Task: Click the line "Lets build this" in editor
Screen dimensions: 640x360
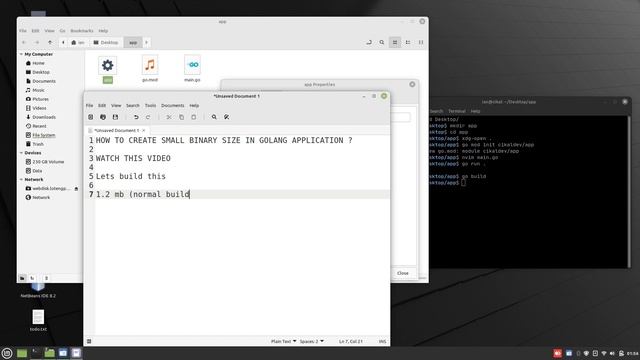Action: (131, 176)
